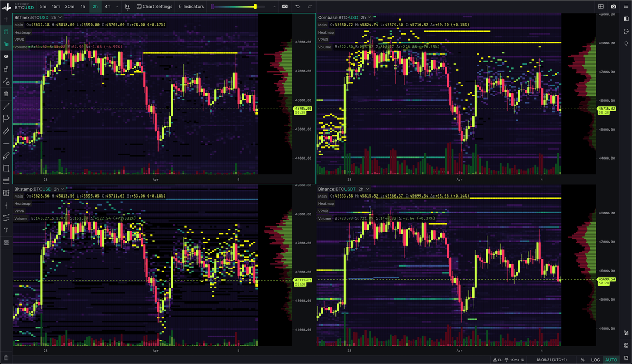This screenshot has height=364, width=632.
Task: Click the Volume label in Bitstamp chart
Action: [x=21, y=218]
